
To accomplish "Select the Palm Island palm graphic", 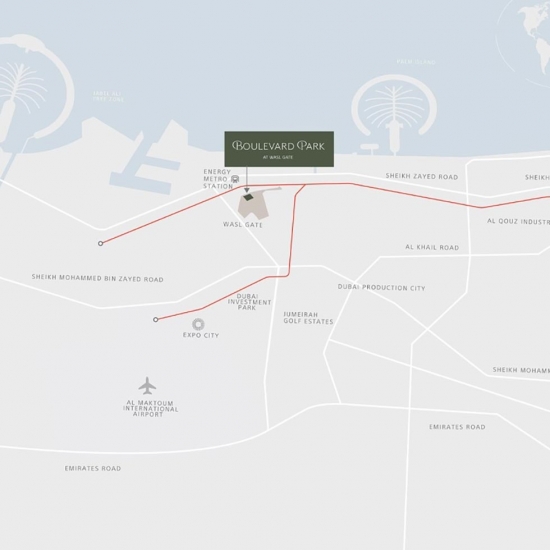I will point(394,114).
